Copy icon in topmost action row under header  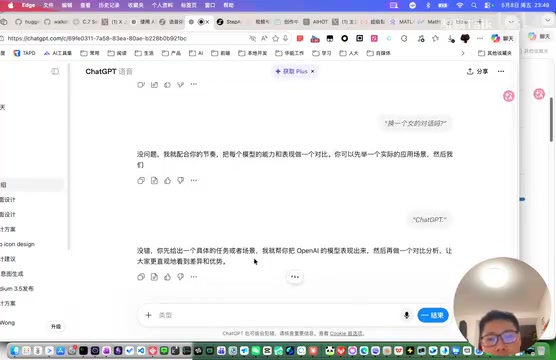coord(141,85)
